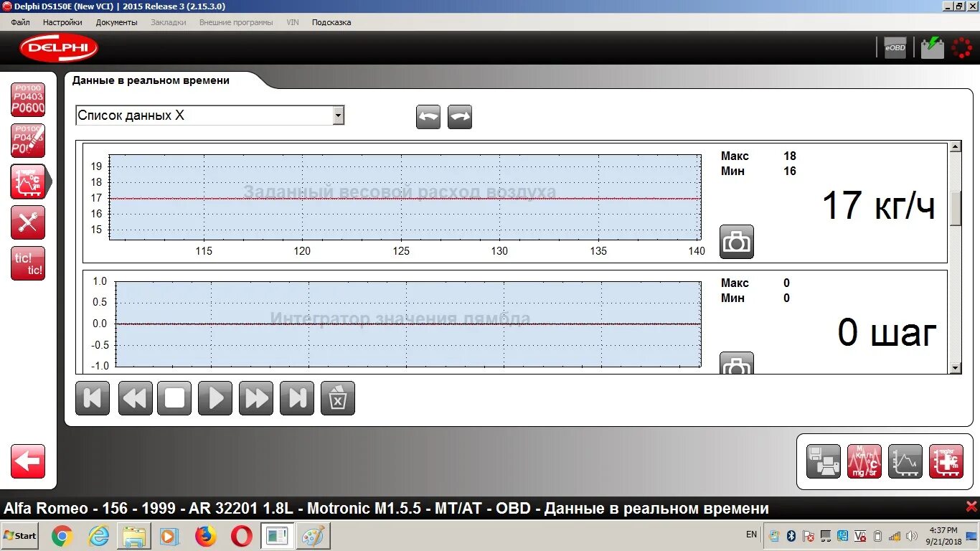Click the red X in the vehicle bar
The image size is (980, 551).
point(971,507)
